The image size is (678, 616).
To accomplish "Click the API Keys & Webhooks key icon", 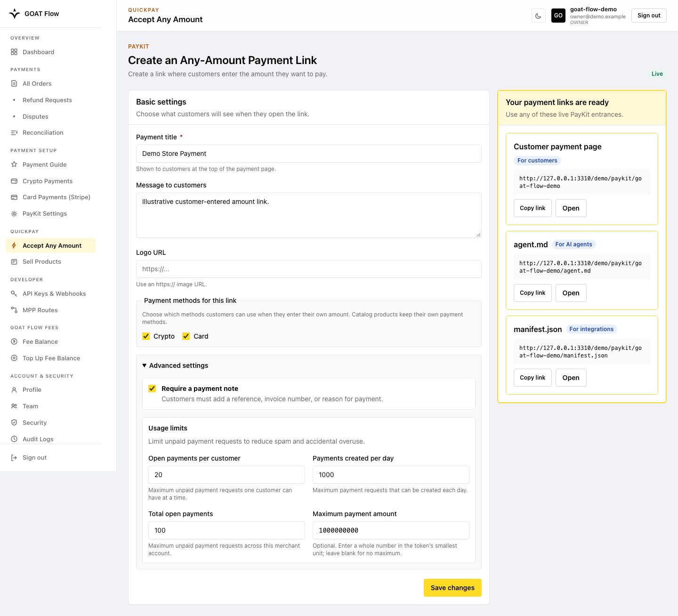I will coord(14,293).
